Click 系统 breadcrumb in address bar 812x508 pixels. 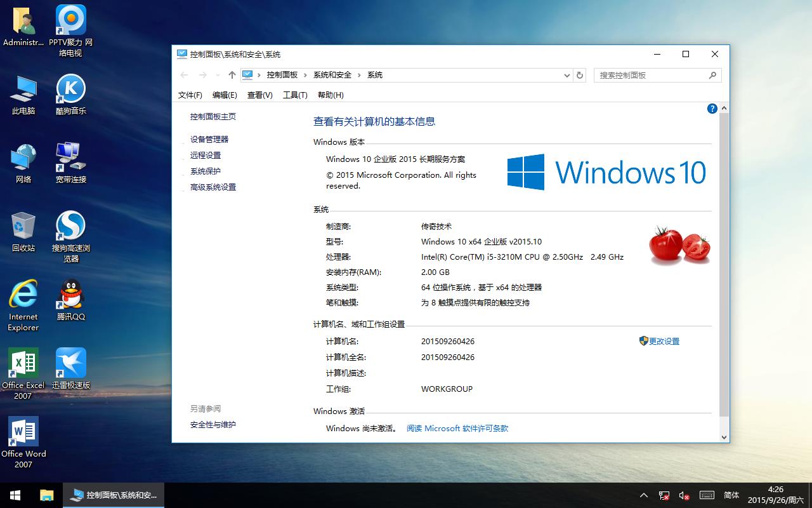(375, 75)
